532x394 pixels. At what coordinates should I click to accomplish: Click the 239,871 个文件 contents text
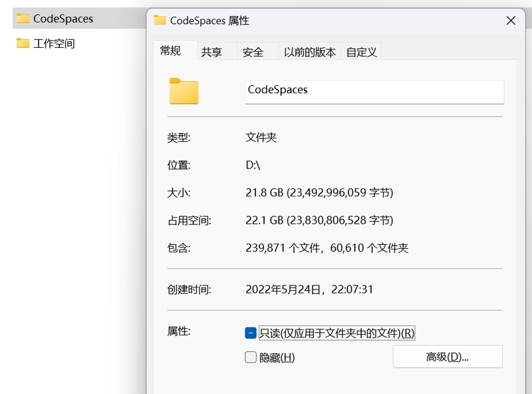(327, 248)
